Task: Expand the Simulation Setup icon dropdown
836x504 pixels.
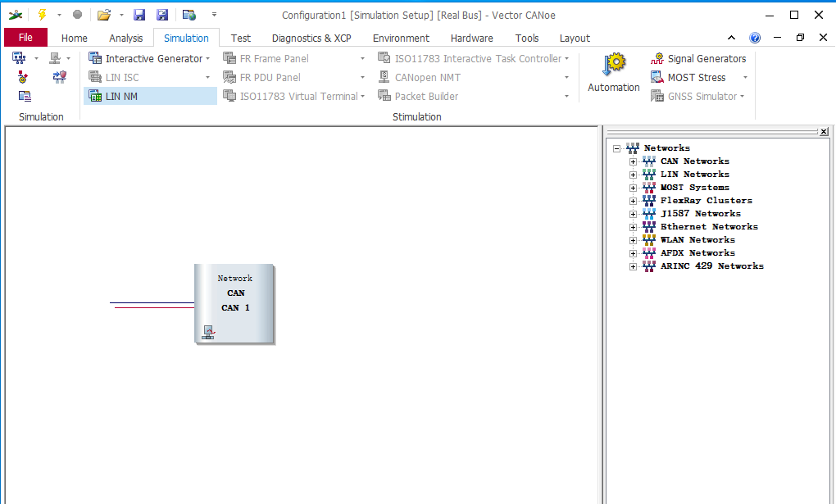Action: coord(36,58)
